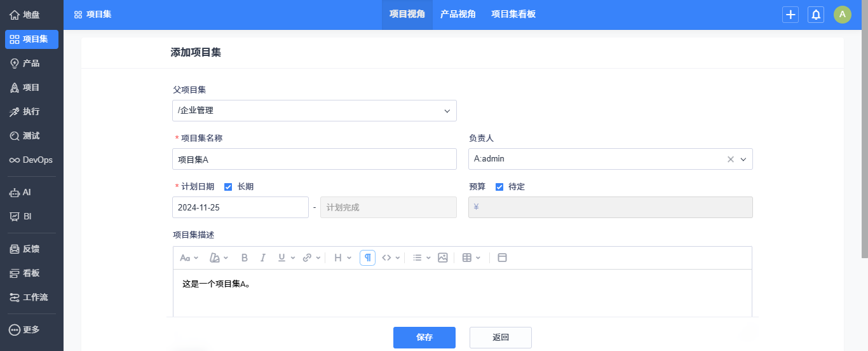Click the 保存 save button
The height and width of the screenshot is (351, 868).
click(x=424, y=338)
